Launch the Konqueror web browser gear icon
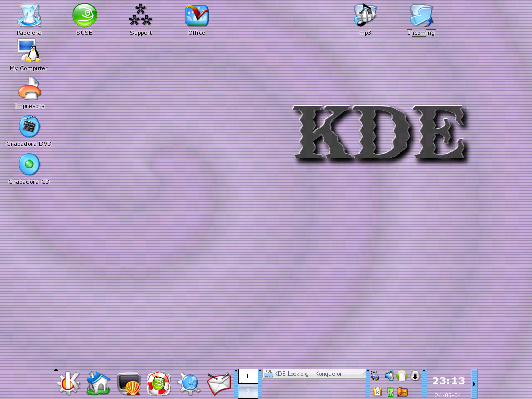The height and width of the screenshot is (399, 532). pos(189,384)
